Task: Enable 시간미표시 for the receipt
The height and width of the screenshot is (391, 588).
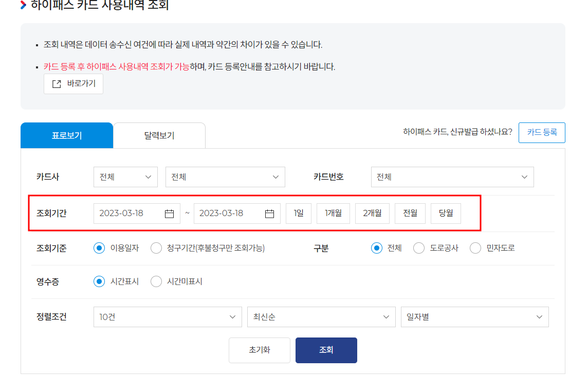Action: [156, 282]
